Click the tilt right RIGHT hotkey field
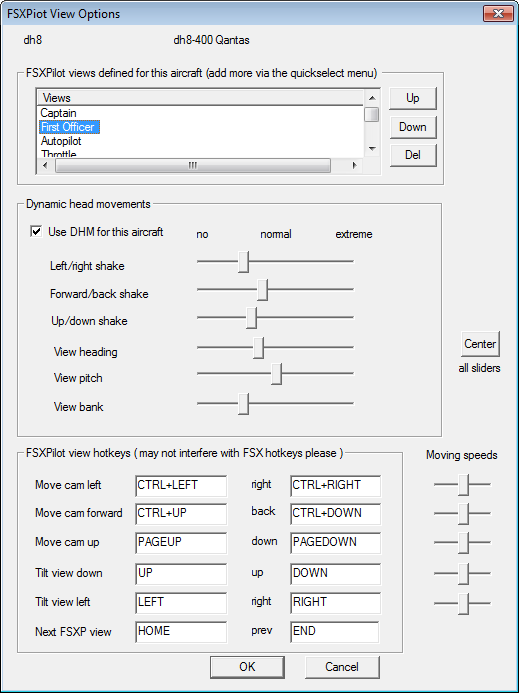 point(336,603)
